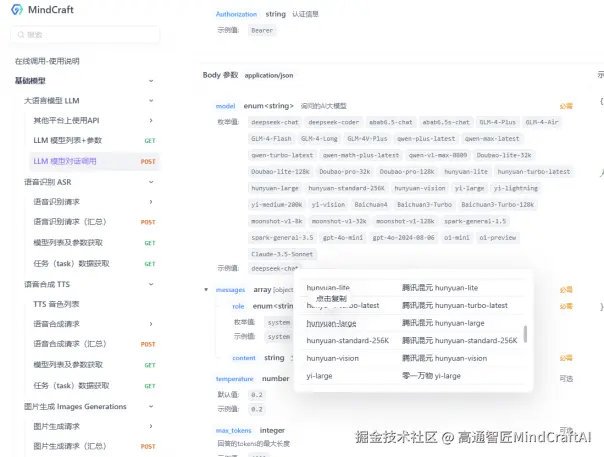Copy the underlined hunyuan-large name in popup
Image resolution: width=604 pixels, height=457 pixels.
(x=331, y=323)
